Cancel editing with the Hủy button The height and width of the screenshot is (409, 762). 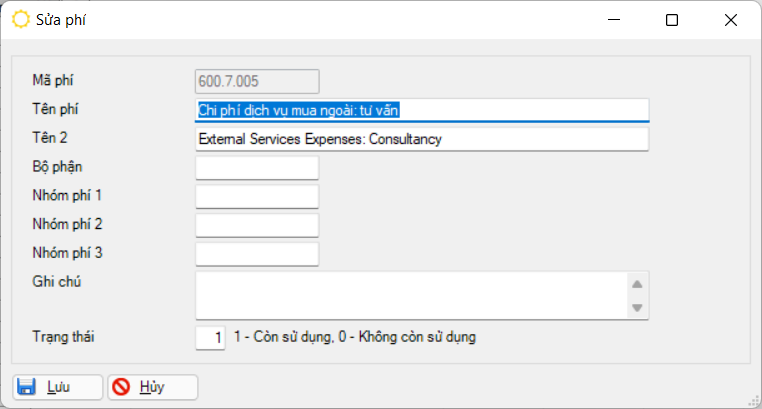[152, 387]
